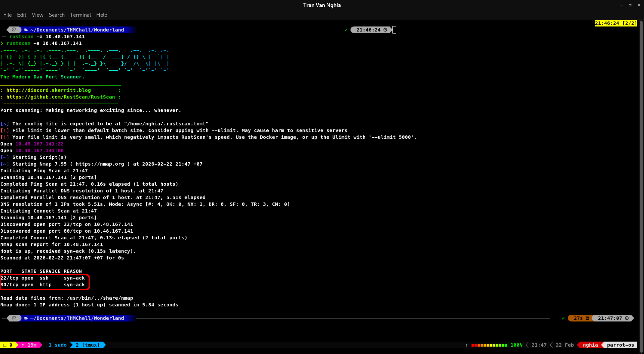This screenshot has width=644, height=354.
Task: Click the folder icon in the top prompt path
Action: coord(26,30)
